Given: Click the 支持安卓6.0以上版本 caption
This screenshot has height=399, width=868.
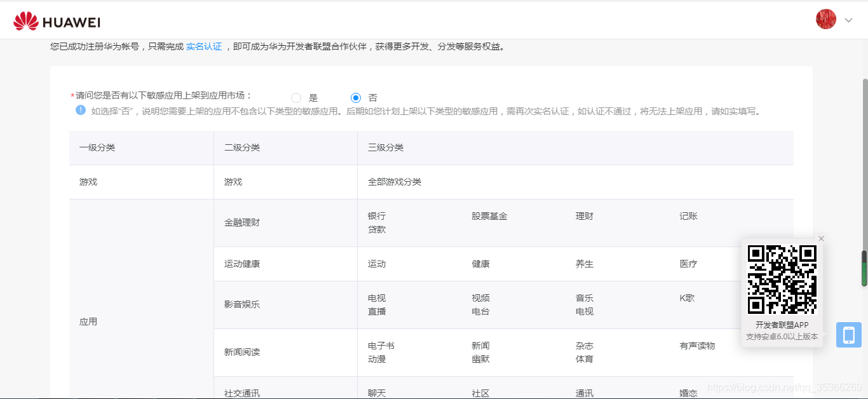Looking at the screenshot, I should click(782, 337).
